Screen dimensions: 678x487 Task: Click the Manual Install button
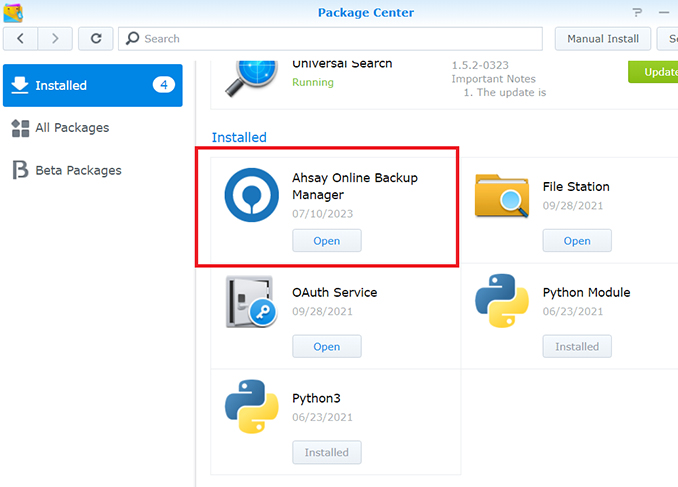pyautogui.click(x=603, y=39)
